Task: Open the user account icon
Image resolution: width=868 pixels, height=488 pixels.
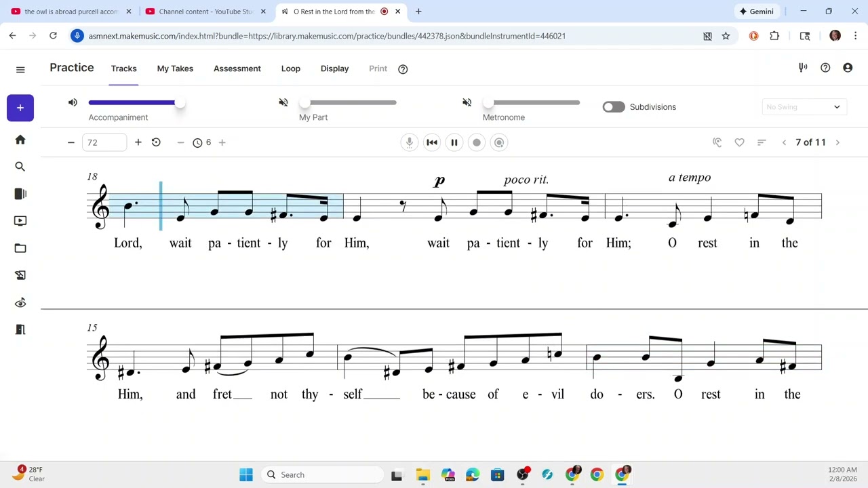Action: tap(848, 68)
